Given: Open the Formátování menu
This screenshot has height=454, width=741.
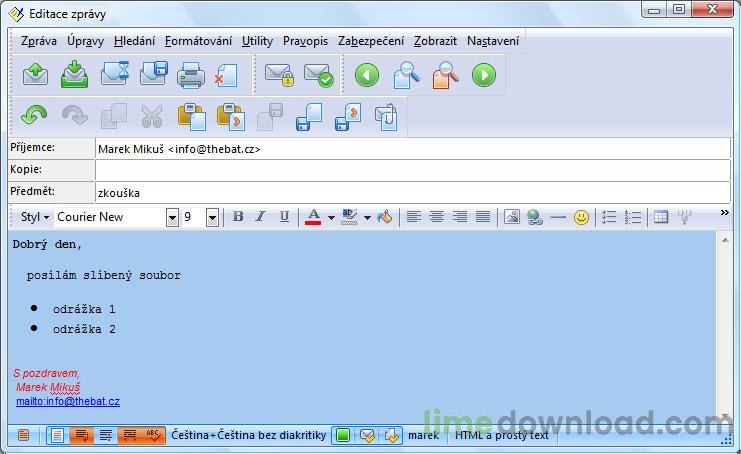Looking at the screenshot, I should [x=198, y=41].
